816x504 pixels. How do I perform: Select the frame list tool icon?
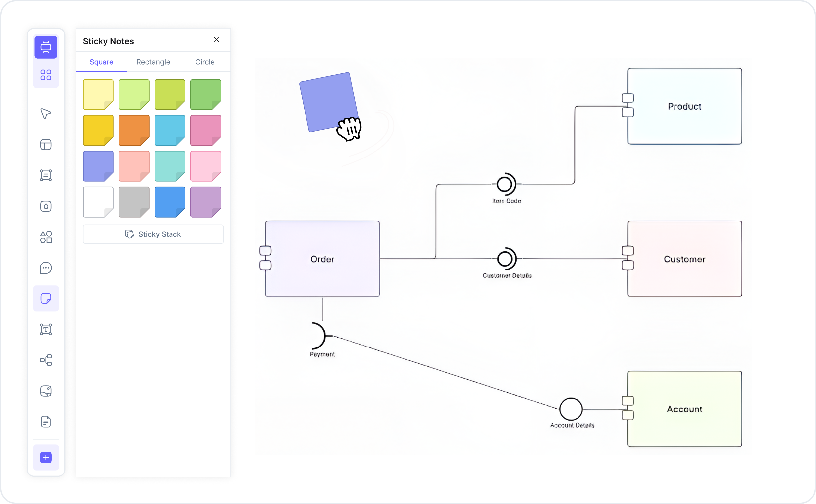point(46,175)
